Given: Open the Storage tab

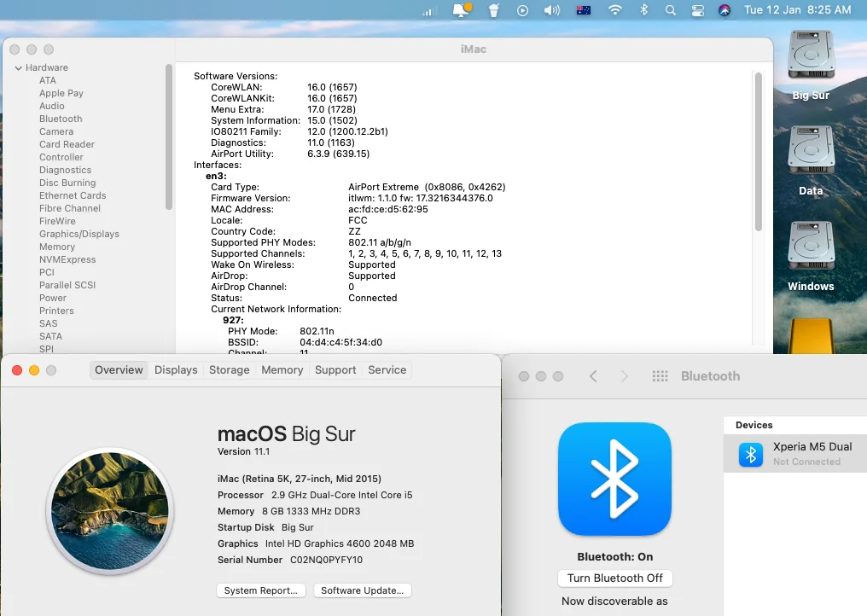Looking at the screenshot, I should click(x=229, y=370).
